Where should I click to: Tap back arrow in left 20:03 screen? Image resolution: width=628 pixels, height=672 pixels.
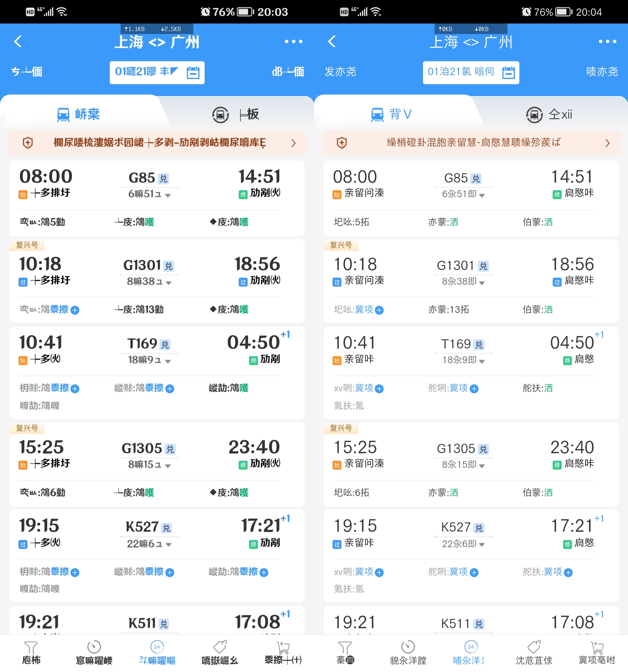[18, 42]
